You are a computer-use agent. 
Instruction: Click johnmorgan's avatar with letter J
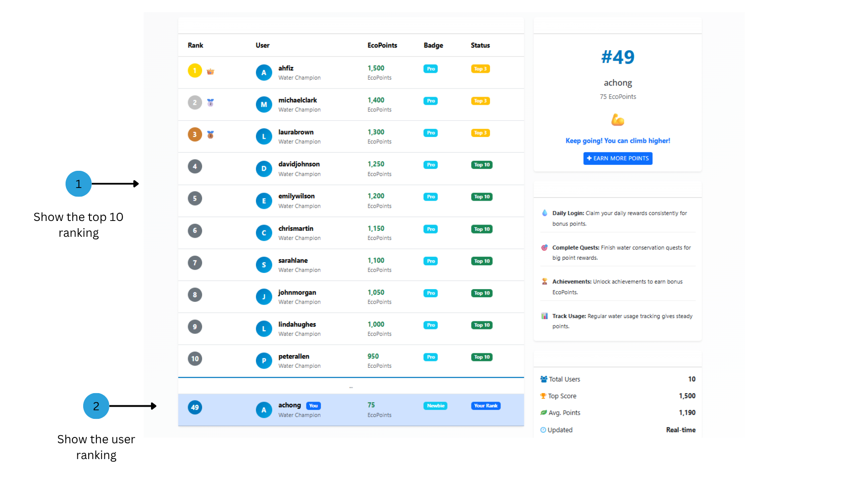coord(264,297)
